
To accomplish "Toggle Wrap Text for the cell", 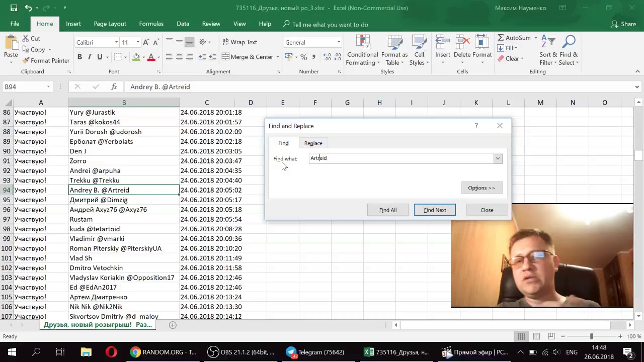I will click(x=239, y=42).
